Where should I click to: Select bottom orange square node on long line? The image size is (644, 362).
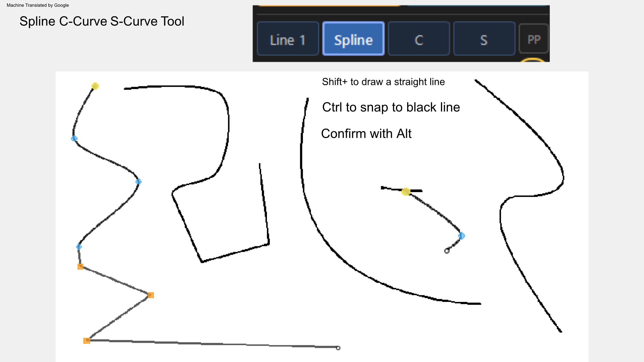(87, 341)
